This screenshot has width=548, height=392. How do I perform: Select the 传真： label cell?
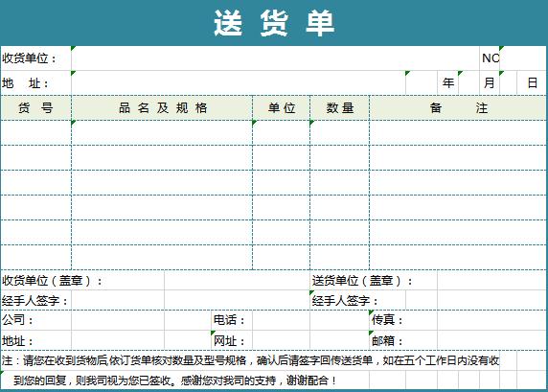click(x=403, y=320)
